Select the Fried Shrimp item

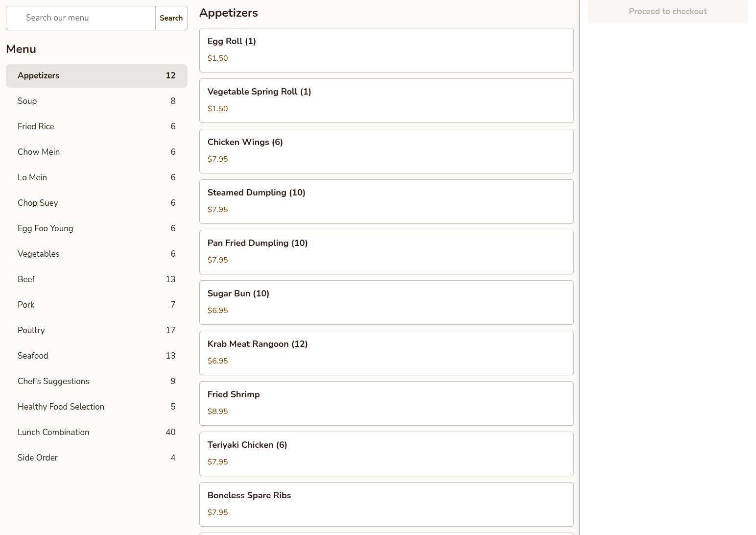(386, 403)
